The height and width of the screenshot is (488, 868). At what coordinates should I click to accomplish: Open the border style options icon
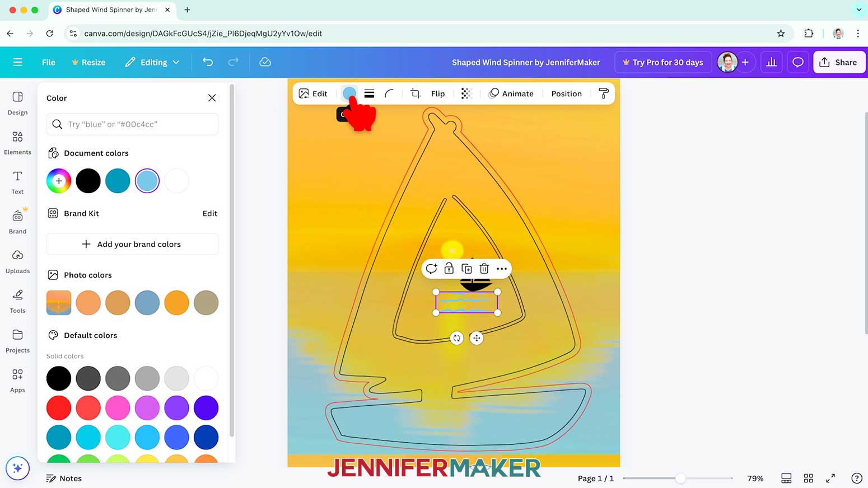(x=369, y=93)
